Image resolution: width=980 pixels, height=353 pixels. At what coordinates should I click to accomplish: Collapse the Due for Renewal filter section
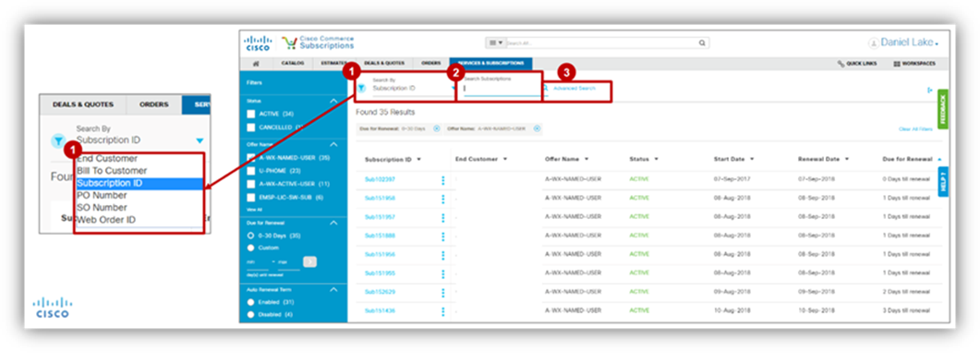[333, 223]
